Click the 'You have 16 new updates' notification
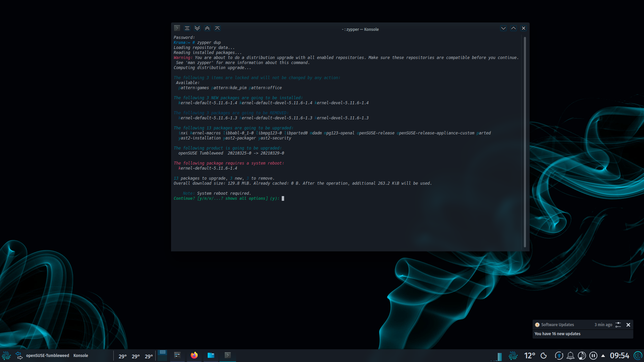644x362 pixels. [x=557, y=334]
